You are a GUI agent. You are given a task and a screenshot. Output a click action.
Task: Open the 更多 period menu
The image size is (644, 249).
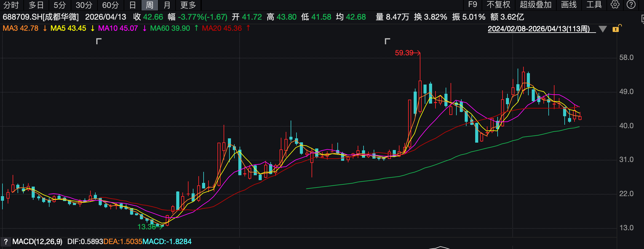(188, 5)
